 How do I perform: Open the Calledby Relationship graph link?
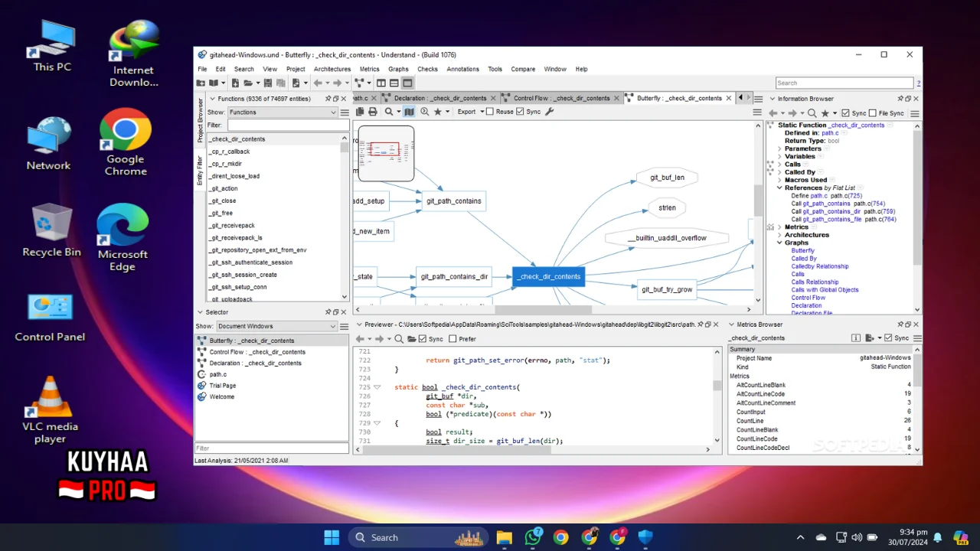[x=820, y=266]
